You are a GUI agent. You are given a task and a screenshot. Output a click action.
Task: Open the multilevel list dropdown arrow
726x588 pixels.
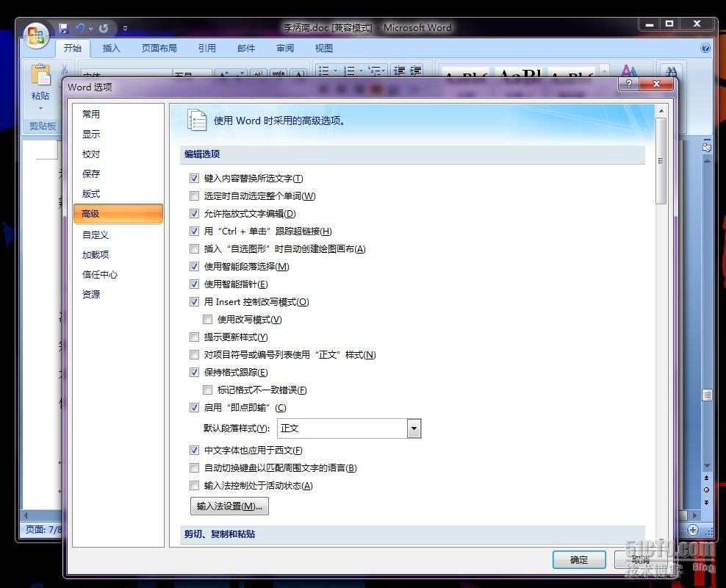[384, 71]
